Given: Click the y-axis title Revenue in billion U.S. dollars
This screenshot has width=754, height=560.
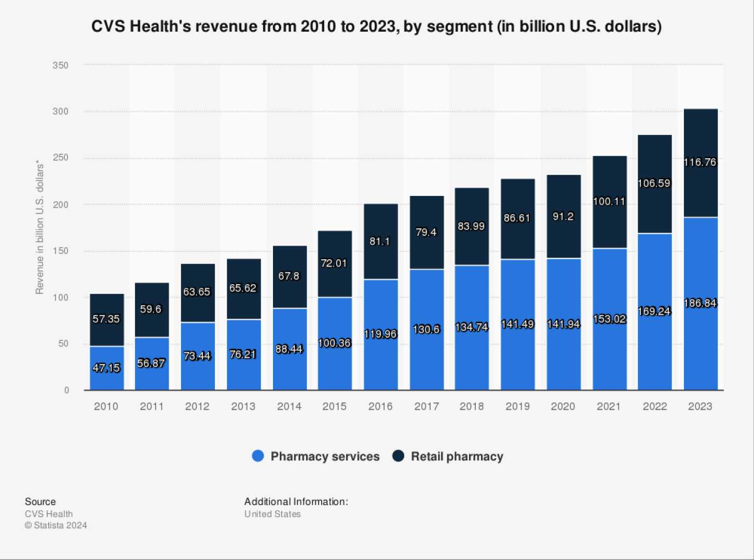Looking at the screenshot, I should (x=39, y=227).
